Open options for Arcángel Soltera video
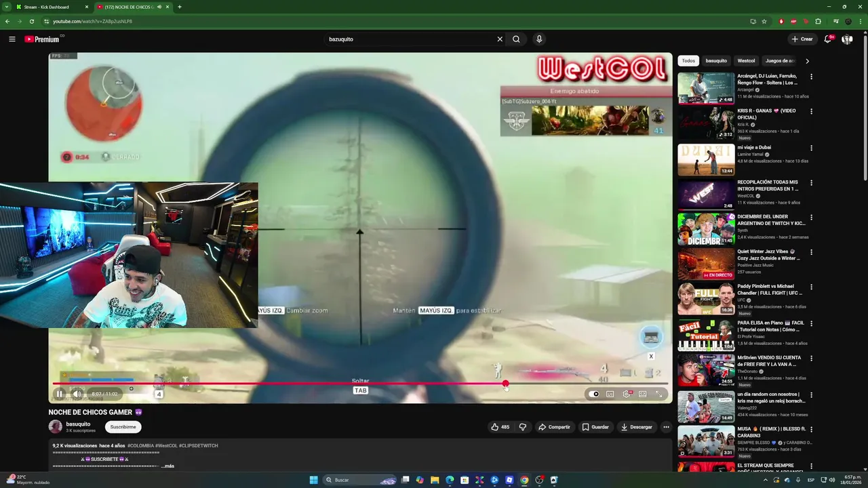The image size is (868, 488). [811, 77]
